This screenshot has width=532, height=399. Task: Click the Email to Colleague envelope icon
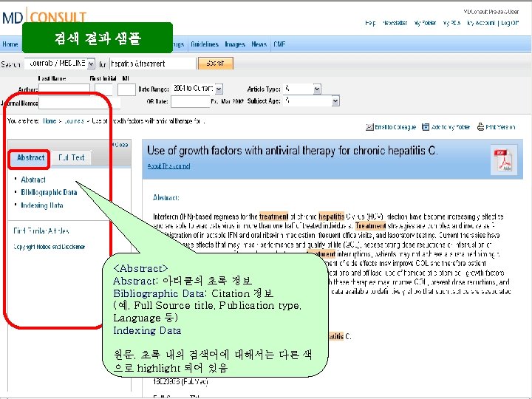click(369, 127)
